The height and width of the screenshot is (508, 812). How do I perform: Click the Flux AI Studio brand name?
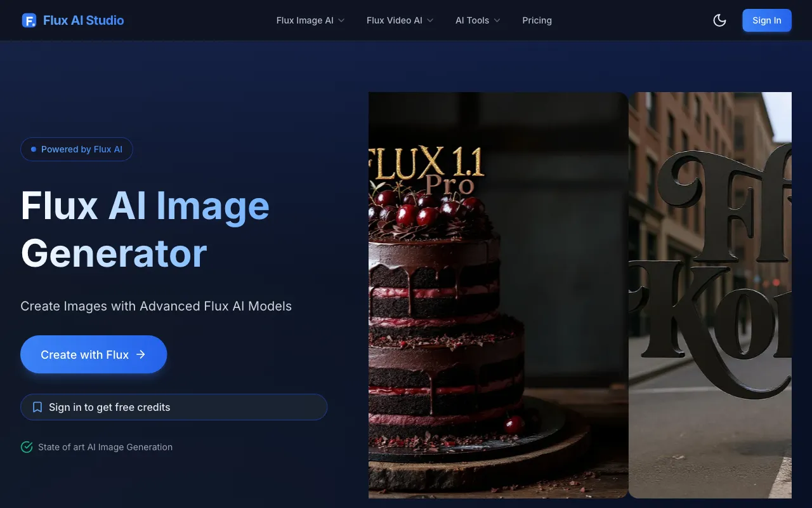[x=84, y=20]
